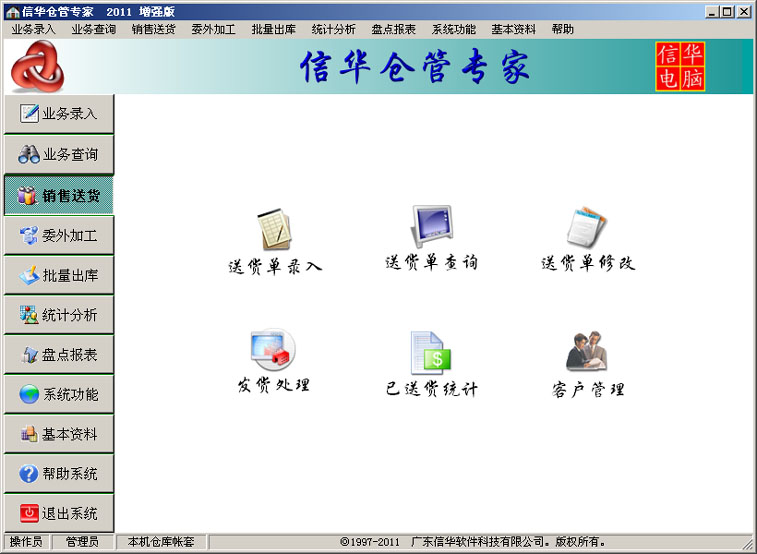
Task: Click the 系统功能 sidebar button with globe
Action: [59, 394]
